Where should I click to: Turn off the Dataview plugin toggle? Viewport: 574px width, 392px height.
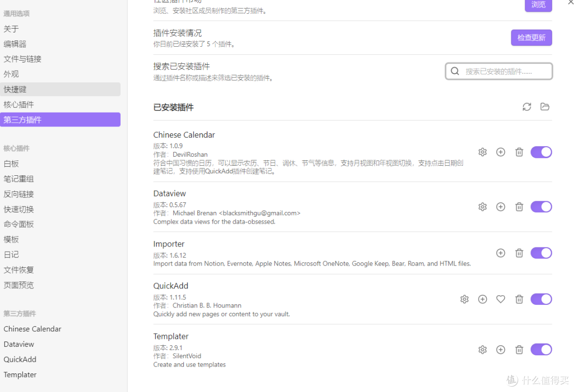pos(541,207)
